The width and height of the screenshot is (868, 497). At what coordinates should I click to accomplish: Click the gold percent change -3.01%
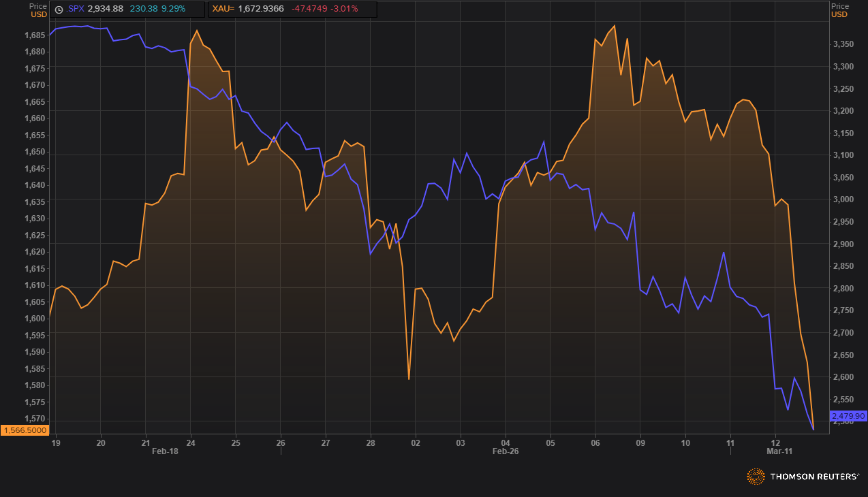coord(345,10)
